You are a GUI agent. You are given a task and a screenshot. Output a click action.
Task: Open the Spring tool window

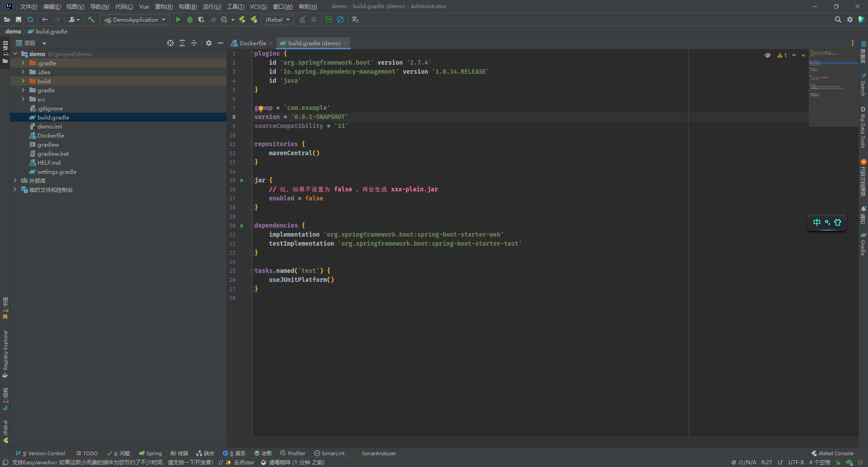(150, 453)
